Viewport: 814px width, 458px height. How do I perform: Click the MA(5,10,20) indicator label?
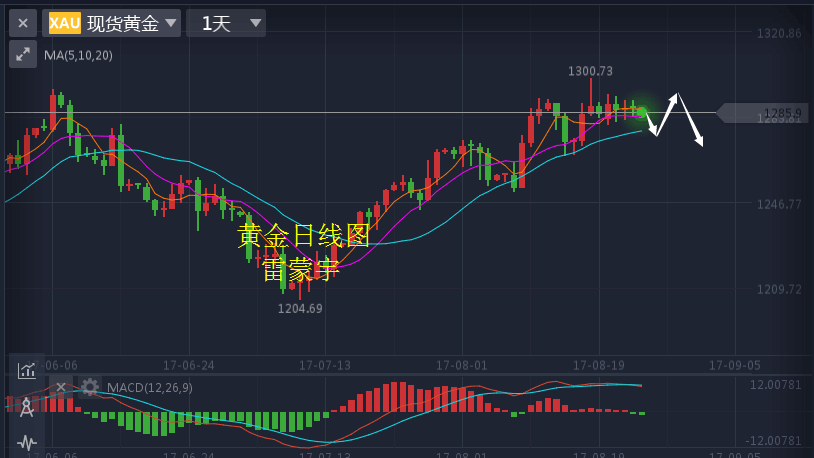78,55
